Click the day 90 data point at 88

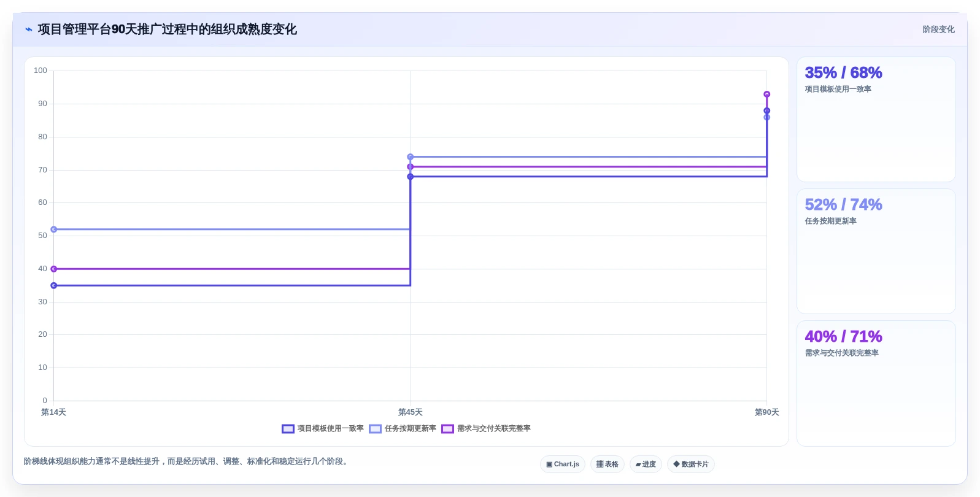point(766,111)
